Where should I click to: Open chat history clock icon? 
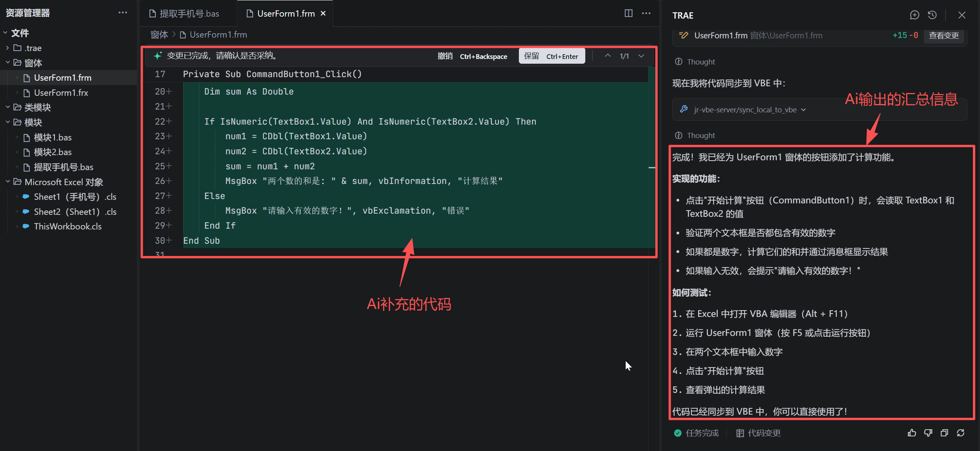coord(932,15)
